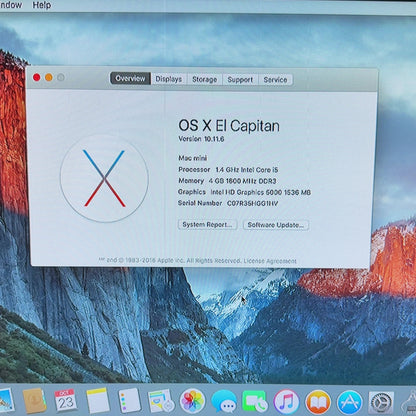The width and height of the screenshot is (416, 416).
Task: Launch the Maps app in Dock
Action: [x=161, y=401]
